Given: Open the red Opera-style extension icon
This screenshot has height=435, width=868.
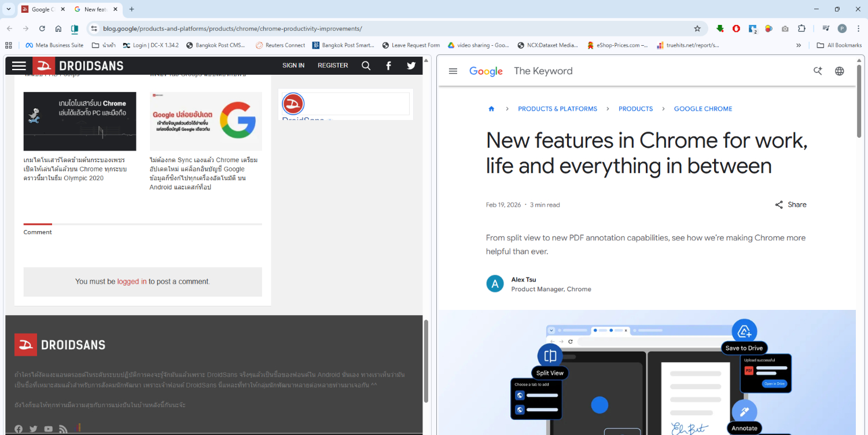Looking at the screenshot, I should [736, 28].
